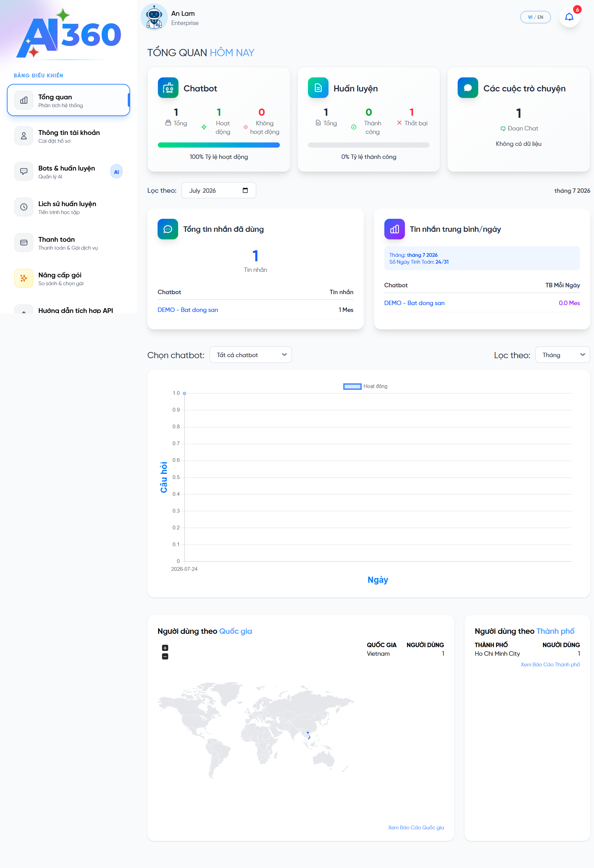Screen dimensions: 594x868
Task: Click the "Vietnam" country row
Action: pyautogui.click(x=405, y=654)
